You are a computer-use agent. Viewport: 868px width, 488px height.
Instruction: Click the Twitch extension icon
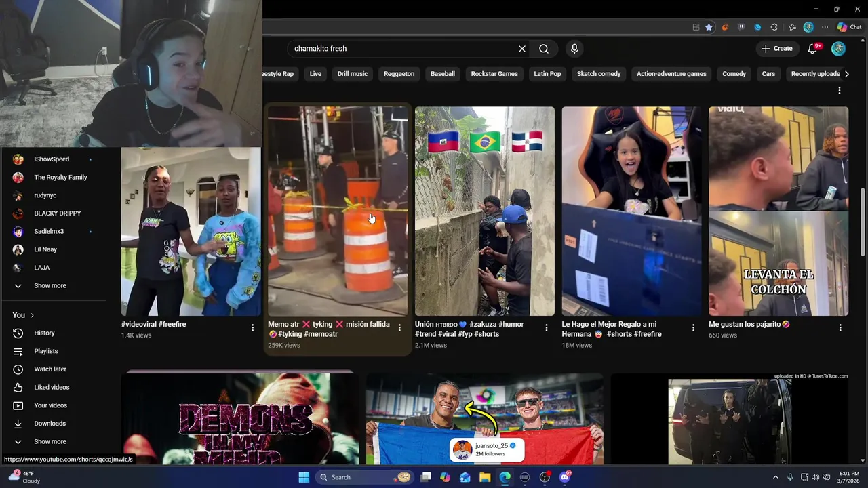[741, 27]
